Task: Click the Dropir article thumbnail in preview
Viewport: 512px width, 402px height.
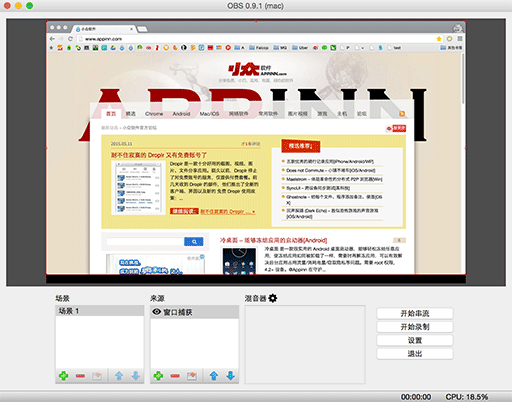Action: [138, 187]
